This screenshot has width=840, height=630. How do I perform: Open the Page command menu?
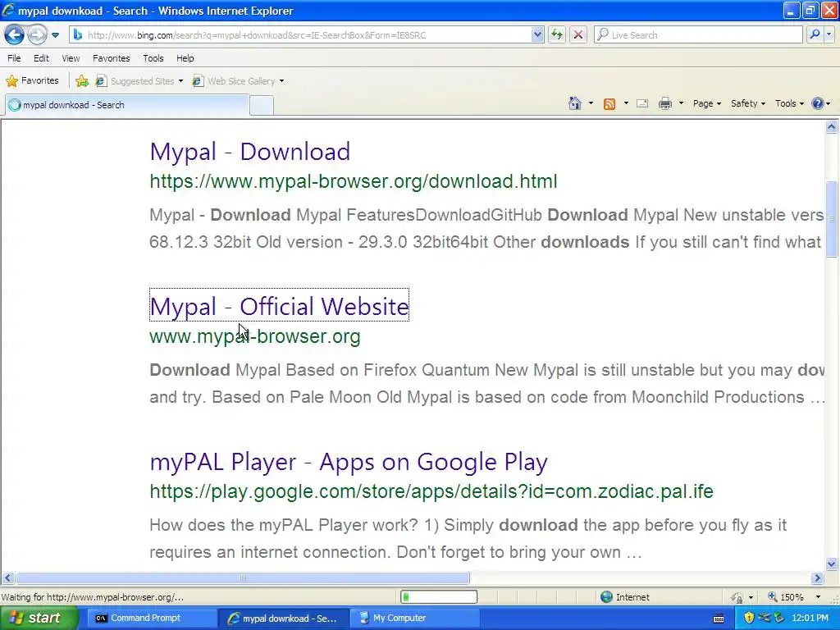[x=706, y=103]
